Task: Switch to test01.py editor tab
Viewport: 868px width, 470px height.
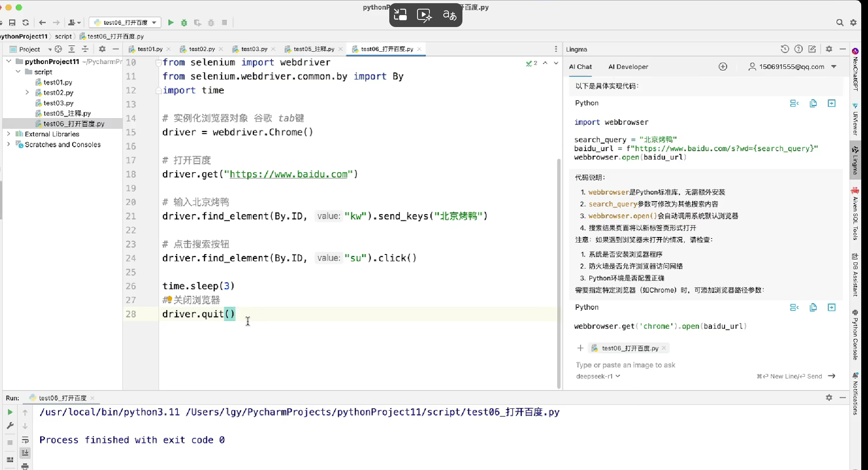Action: 150,49
